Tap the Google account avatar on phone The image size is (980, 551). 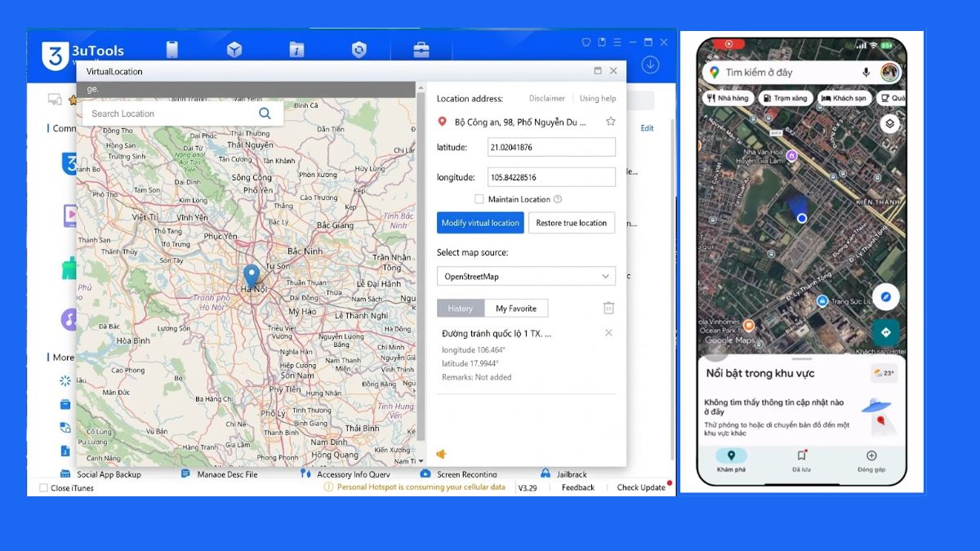pos(889,73)
